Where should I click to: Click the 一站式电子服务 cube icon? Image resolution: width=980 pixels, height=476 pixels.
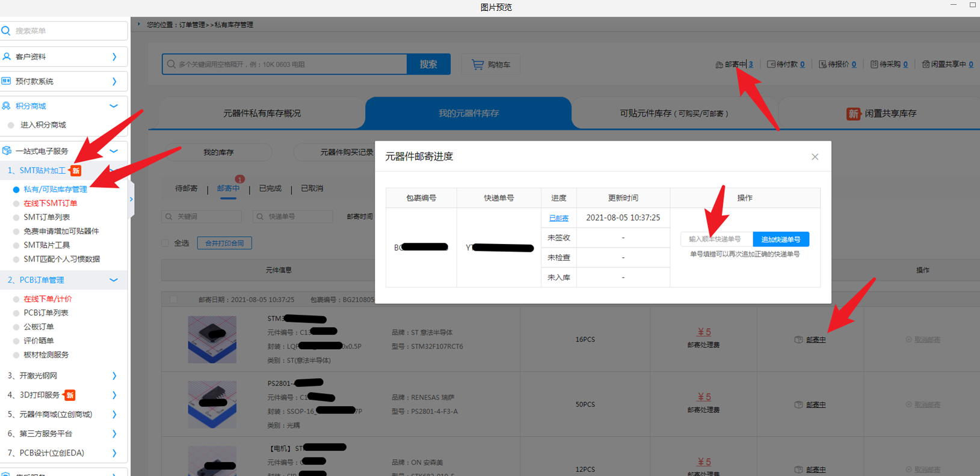(x=7, y=151)
